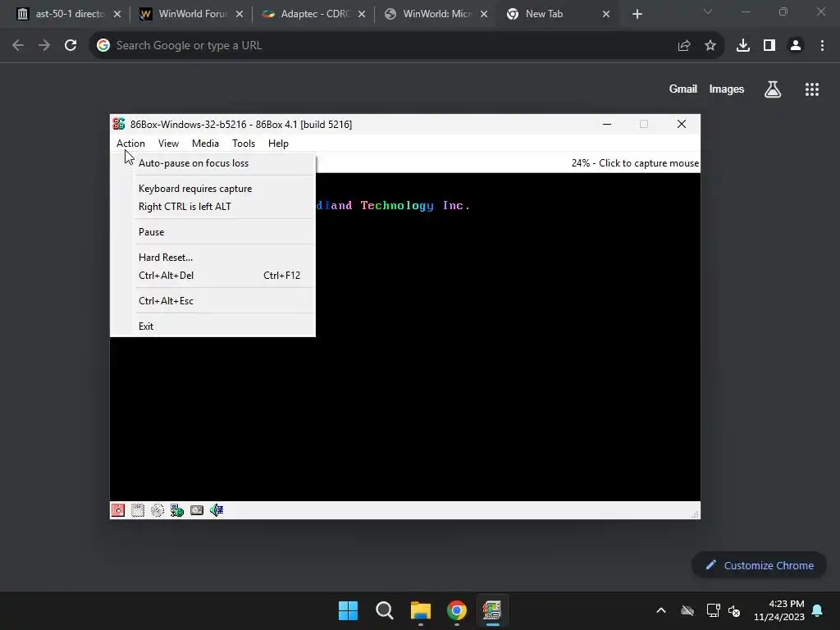The height and width of the screenshot is (630, 840).
Task: Switch to WinWorld Forum tab
Action: point(190,14)
